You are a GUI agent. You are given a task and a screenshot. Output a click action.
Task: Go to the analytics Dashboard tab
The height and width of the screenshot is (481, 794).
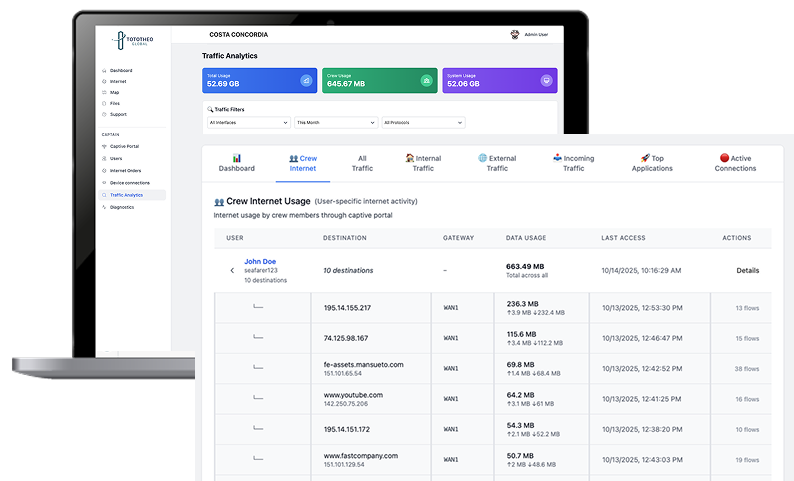click(236, 163)
